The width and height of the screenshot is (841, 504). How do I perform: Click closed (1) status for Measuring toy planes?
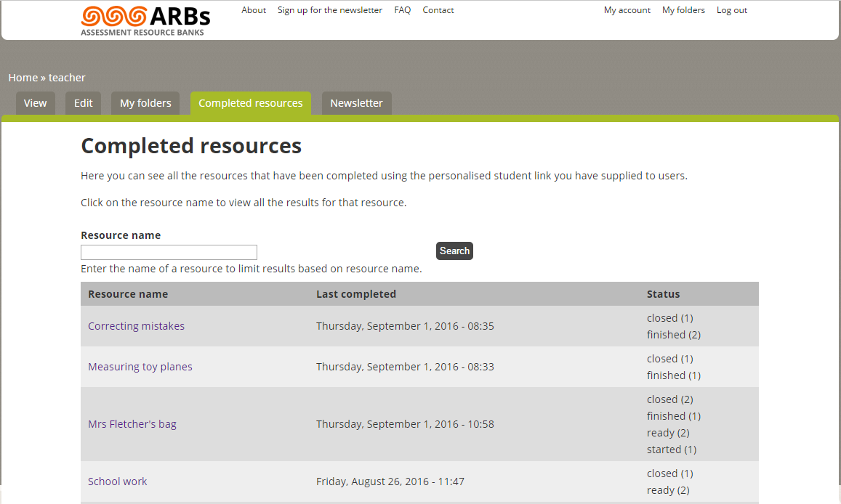tap(670, 359)
